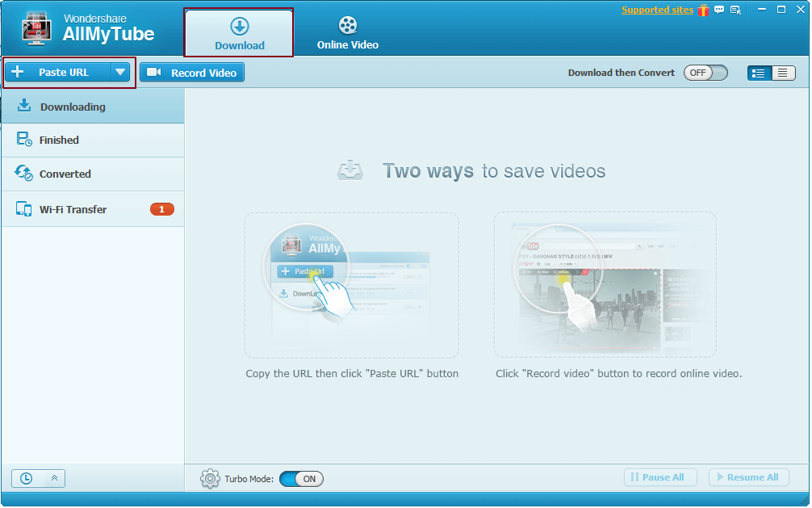The image size is (812, 508).
Task: Open the Converted list
Action: tap(93, 174)
